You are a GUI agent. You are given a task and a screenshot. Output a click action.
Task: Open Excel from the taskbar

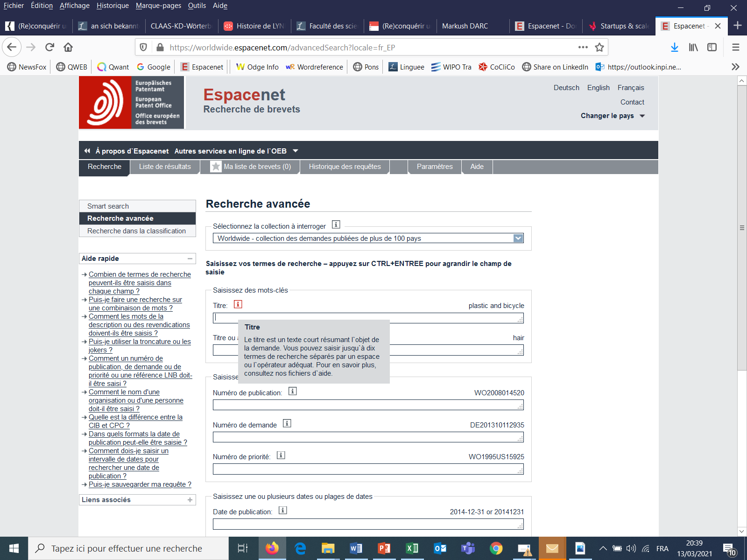412,548
